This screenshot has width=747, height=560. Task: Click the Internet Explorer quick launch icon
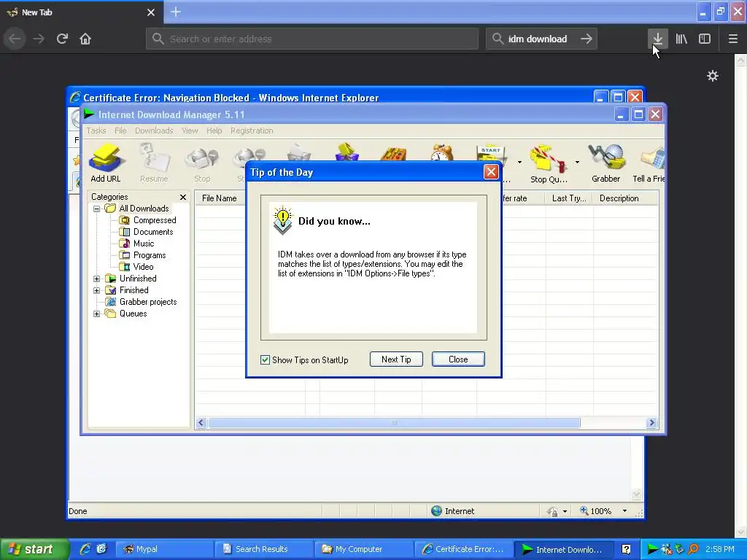[85, 549]
